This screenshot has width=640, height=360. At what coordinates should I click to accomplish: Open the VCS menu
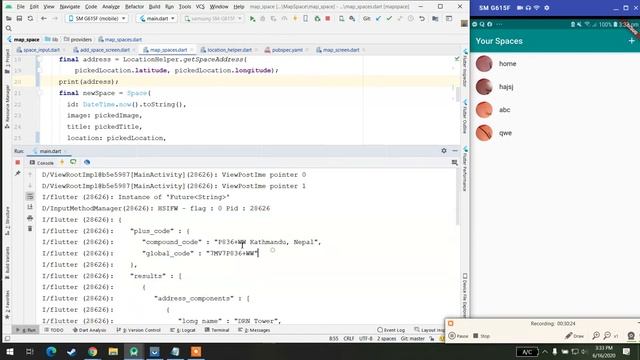[200, 7]
